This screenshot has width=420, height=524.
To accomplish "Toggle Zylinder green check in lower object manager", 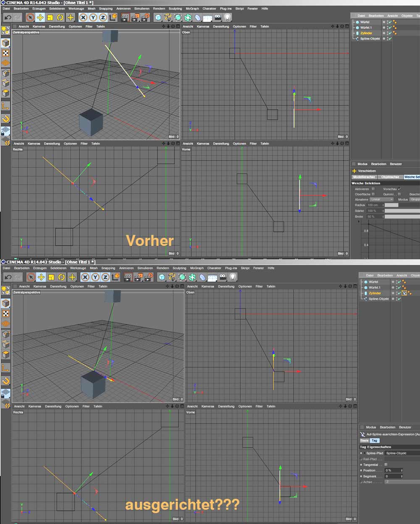I will click(x=399, y=293).
